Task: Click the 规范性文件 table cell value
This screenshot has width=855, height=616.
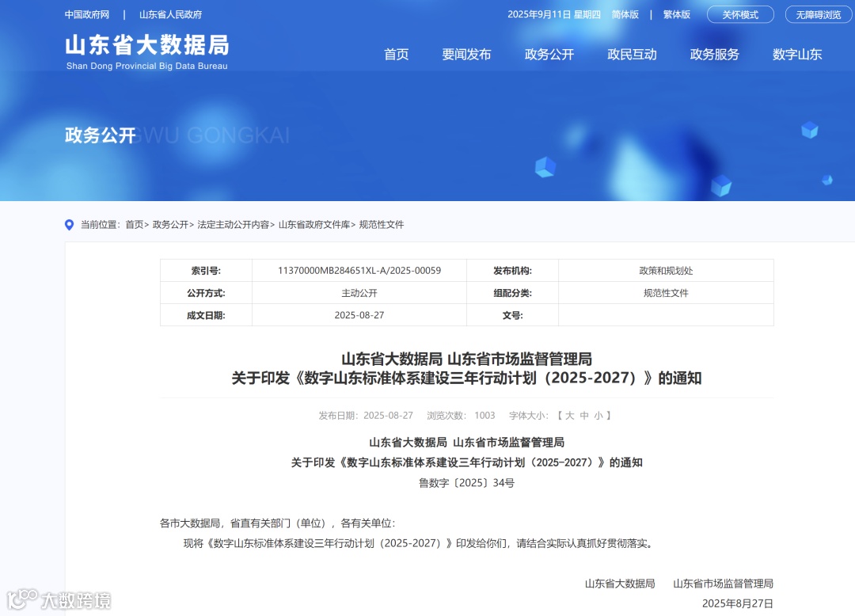Action: (x=666, y=293)
